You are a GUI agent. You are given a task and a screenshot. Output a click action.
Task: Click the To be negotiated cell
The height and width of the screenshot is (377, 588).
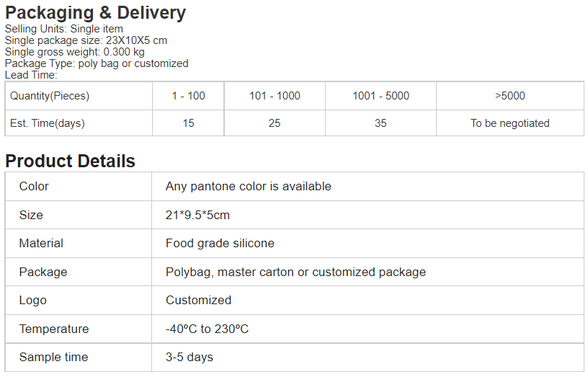tap(509, 123)
